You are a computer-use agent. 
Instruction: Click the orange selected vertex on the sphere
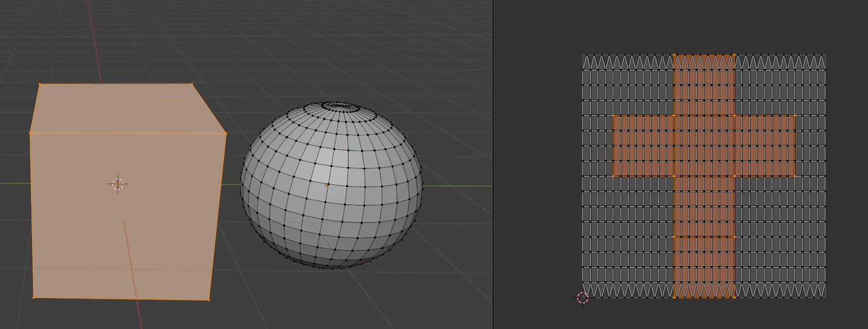click(326, 185)
